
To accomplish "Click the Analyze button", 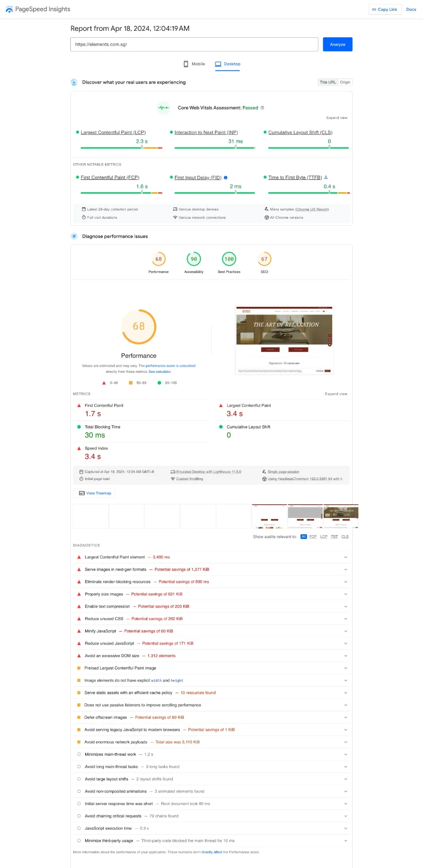I will coord(337,44).
